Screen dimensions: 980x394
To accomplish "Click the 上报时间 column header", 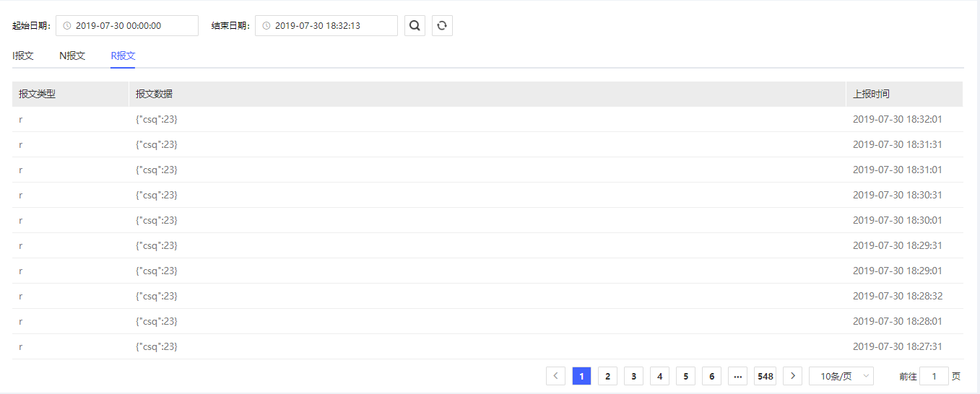I will (x=871, y=94).
